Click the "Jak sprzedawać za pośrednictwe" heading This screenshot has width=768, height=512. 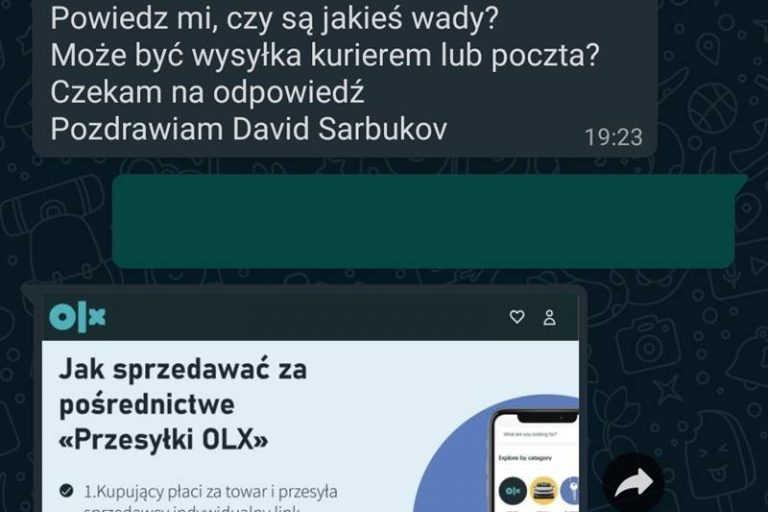tap(182, 387)
